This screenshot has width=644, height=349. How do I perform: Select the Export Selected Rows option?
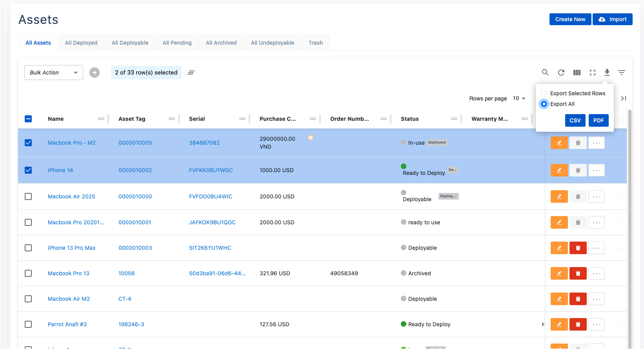544,93
